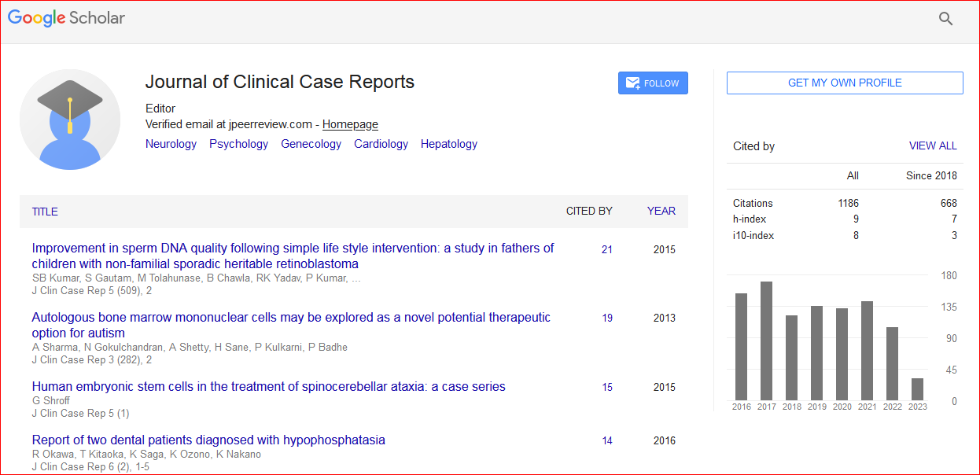Open View All citations link
Image resolution: width=980 pixels, height=475 pixels.
point(932,145)
